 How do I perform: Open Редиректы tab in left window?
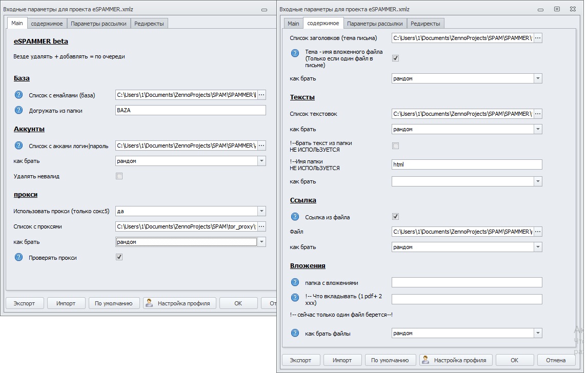tap(149, 24)
